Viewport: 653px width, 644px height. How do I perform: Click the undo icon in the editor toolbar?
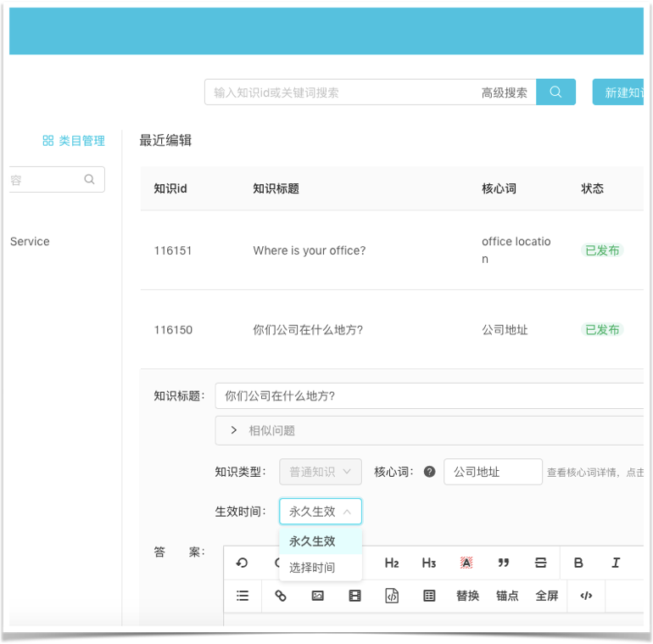(x=243, y=563)
